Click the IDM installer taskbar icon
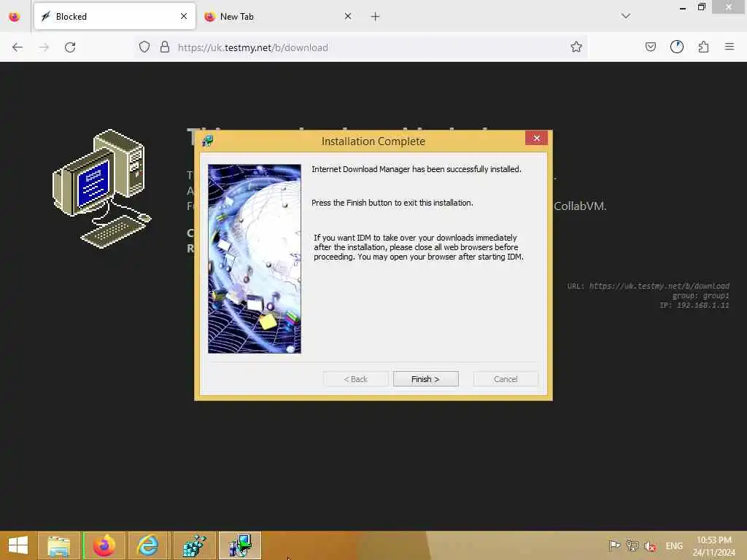747x560 pixels. 239,545
